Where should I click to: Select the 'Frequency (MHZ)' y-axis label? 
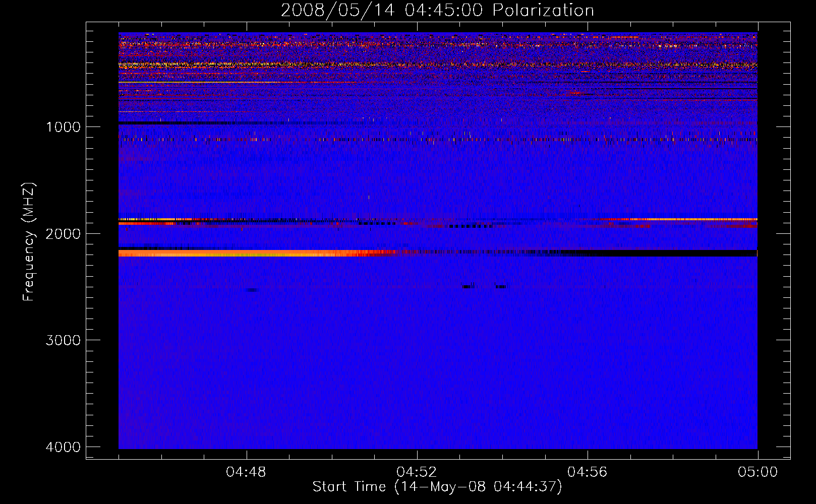(29, 242)
